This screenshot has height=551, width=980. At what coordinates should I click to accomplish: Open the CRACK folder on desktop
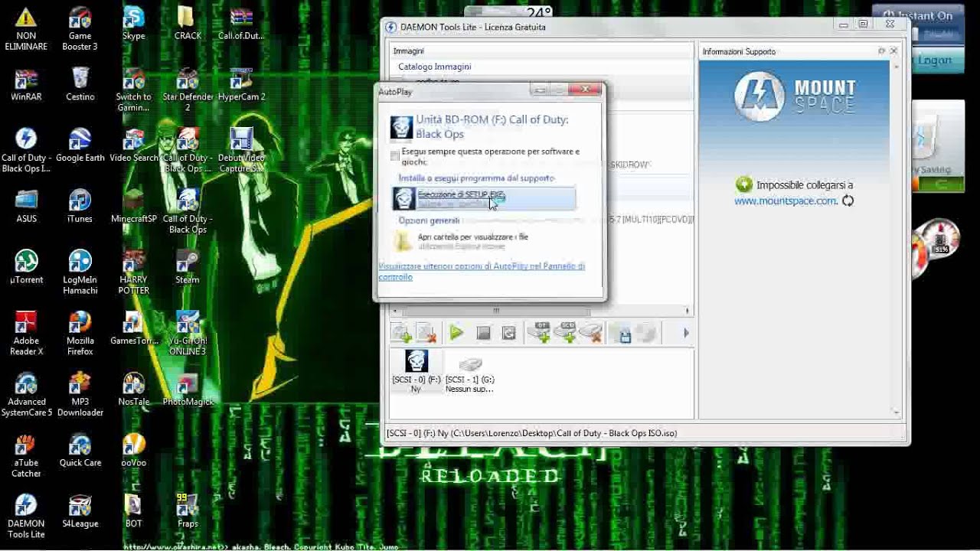[188, 24]
